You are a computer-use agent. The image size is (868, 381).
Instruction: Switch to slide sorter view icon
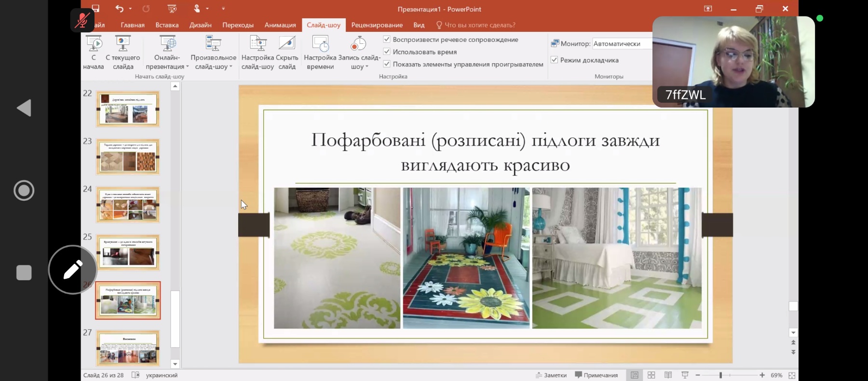[651, 375]
